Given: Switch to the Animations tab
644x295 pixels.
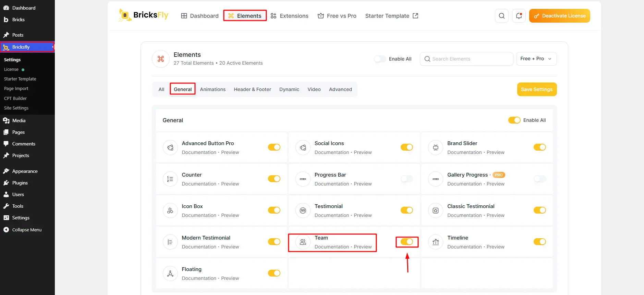Looking at the screenshot, I should pos(213,89).
